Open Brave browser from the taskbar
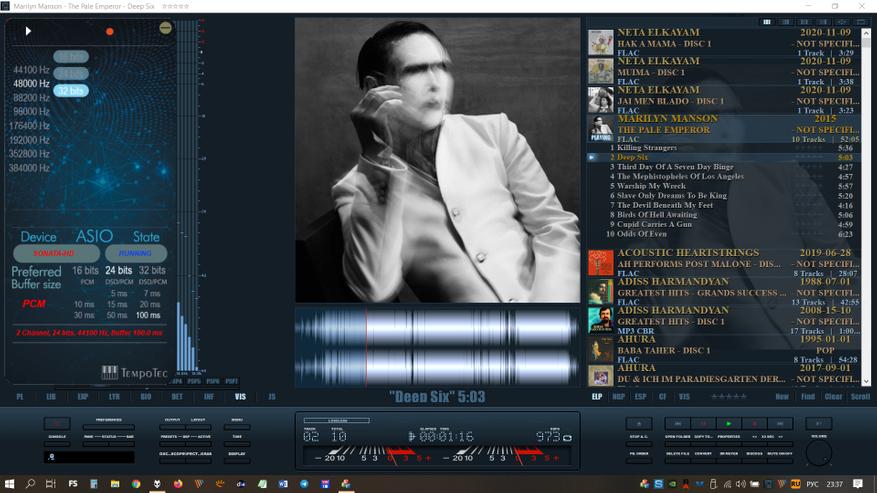This screenshot has width=877, height=493. click(x=157, y=483)
